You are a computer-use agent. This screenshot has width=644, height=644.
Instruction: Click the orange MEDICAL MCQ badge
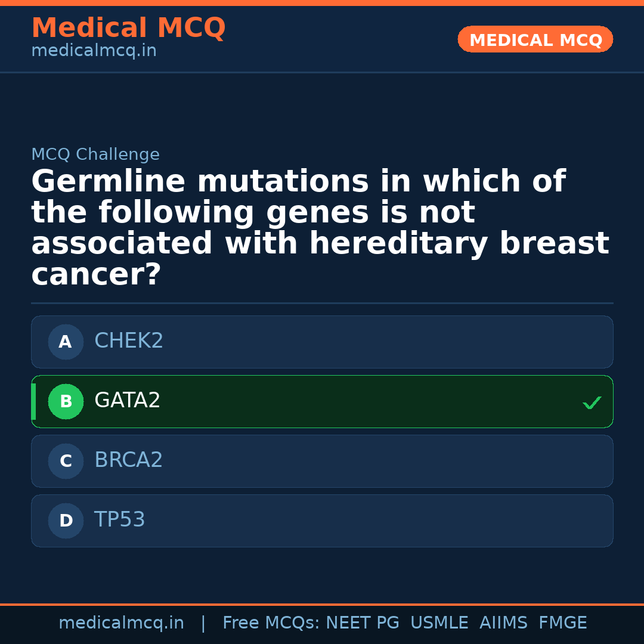click(x=535, y=40)
